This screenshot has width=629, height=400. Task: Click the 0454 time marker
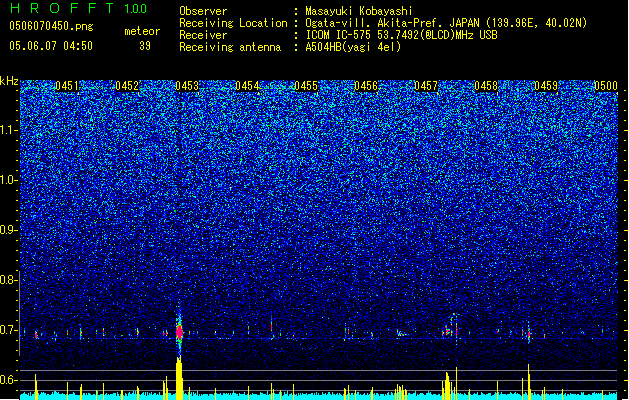[x=247, y=86]
